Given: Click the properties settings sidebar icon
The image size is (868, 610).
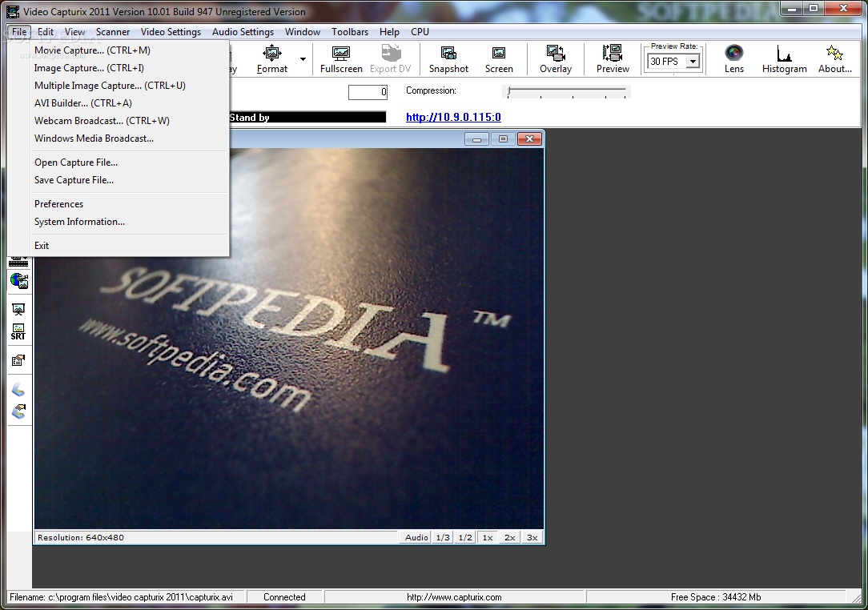Looking at the screenshot, I should pyautogui.click(x=18, y=360).
